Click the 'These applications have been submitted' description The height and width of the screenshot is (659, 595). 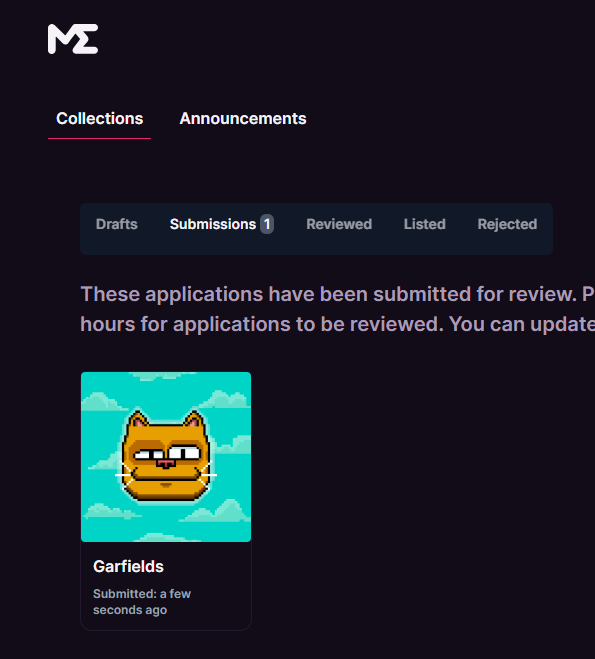point(337,309)
